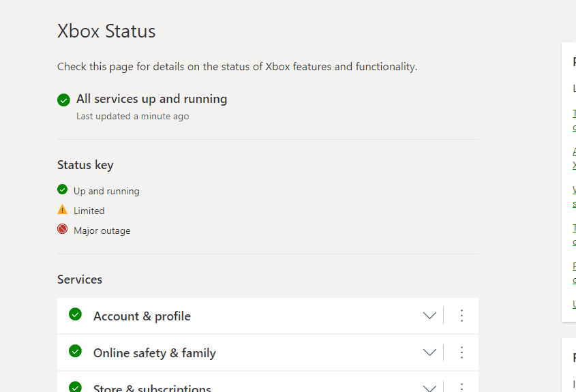Click the 'Last updated a minute ago' text
576x392 pixels.
pos(133,116)
